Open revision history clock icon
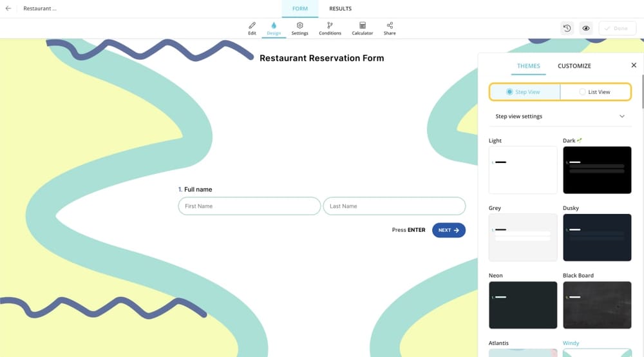 (x=567, y=28)
